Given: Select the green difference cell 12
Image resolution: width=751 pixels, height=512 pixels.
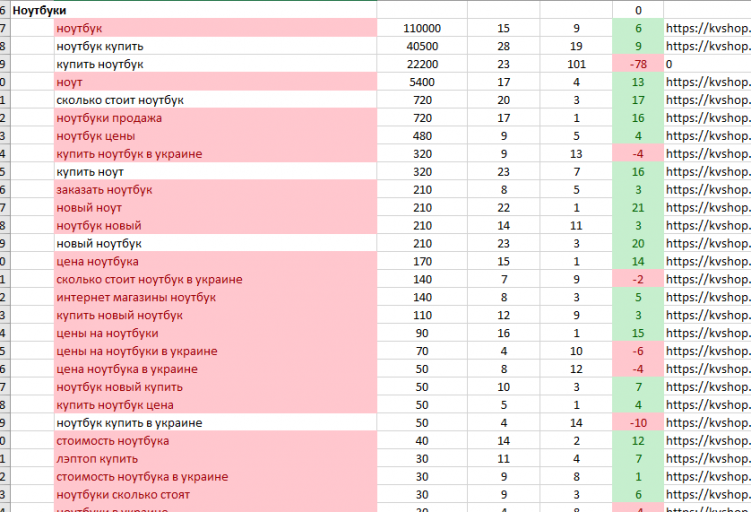Looking at the screenshot, I should point(638,441).
